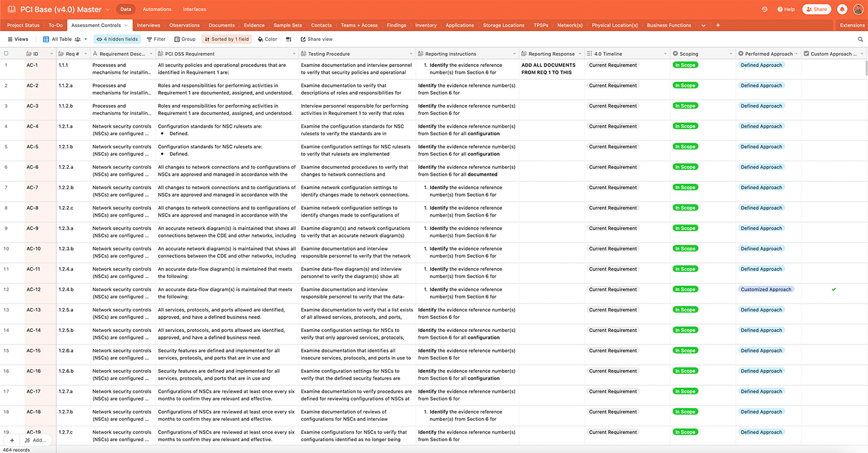Switch to the Business Functions tab
Screen dimensions: 868x453
click(669, 25)
